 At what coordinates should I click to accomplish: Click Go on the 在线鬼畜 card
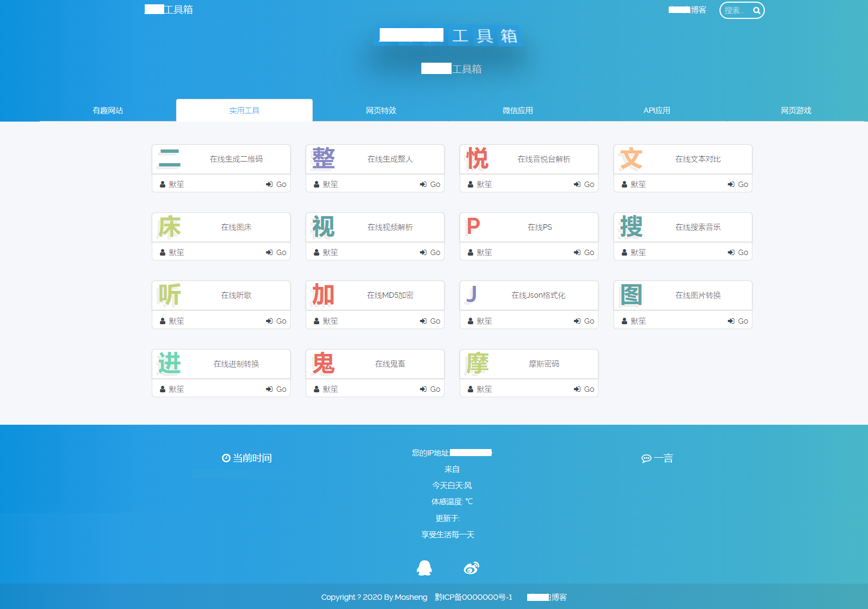click(430, 389)
